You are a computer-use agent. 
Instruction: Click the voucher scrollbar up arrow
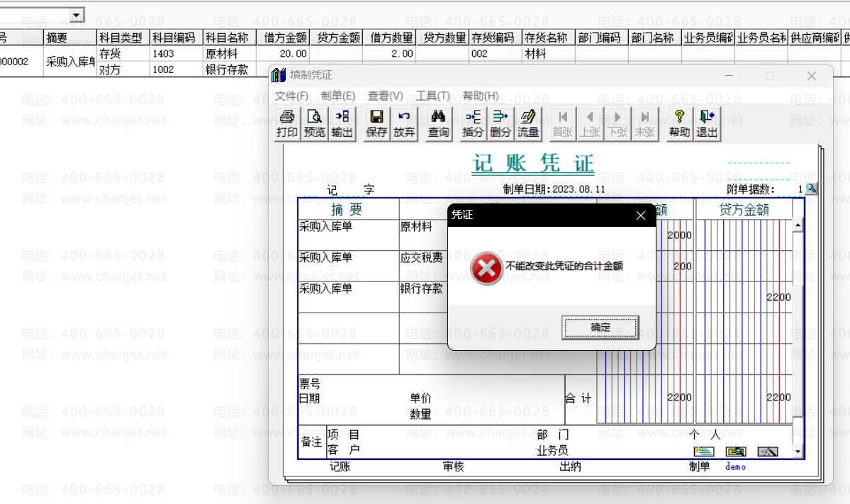coord(798,225)
